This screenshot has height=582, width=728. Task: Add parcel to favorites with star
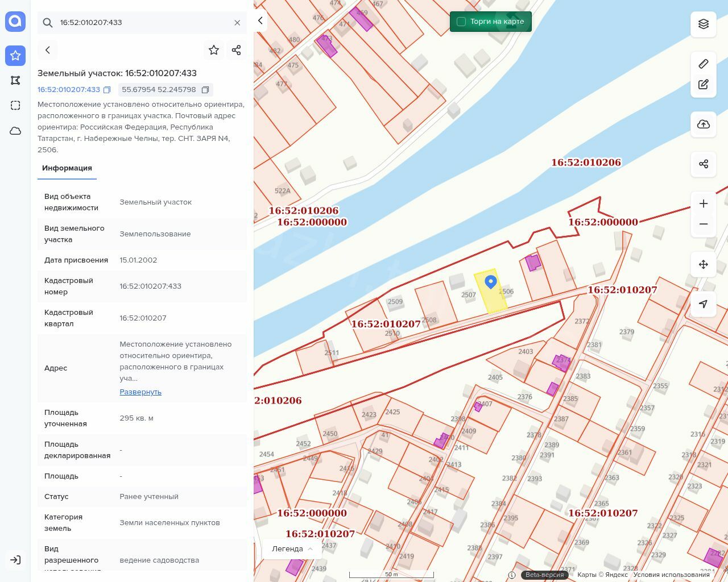coord(214,50)
